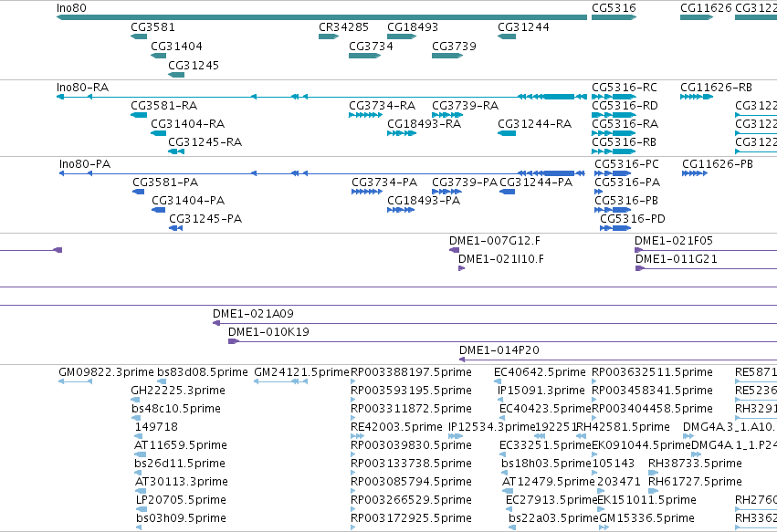This screenshot has height=532, width=777.
Task: Open the CG31404-PA protein label
Action: click(188, 201)
